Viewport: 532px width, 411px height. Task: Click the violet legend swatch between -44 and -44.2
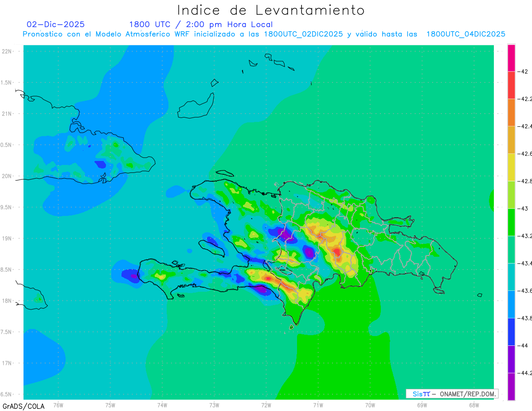(511, 360)
